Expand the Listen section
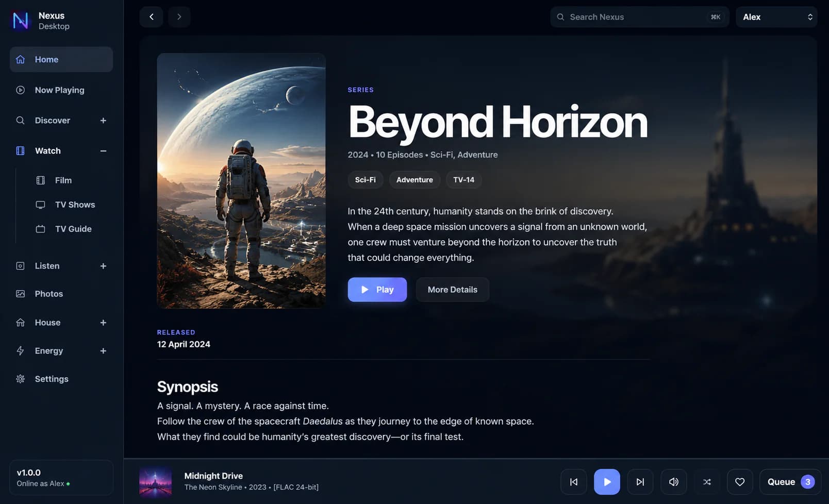This screenshot has height=504, width=829. pyautogui.click(x=103, y=266)
